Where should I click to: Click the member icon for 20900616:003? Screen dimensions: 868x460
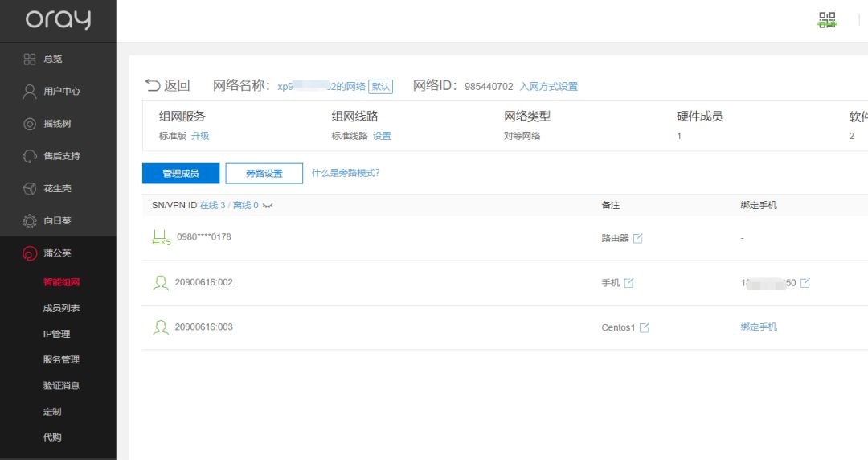pos(161,327)
